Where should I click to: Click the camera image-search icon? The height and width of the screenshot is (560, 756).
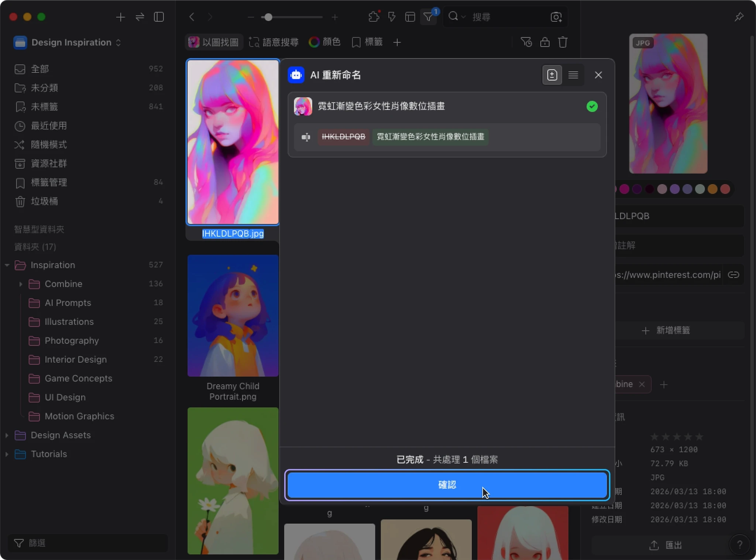pyautogui.click(x=556, y=17)
